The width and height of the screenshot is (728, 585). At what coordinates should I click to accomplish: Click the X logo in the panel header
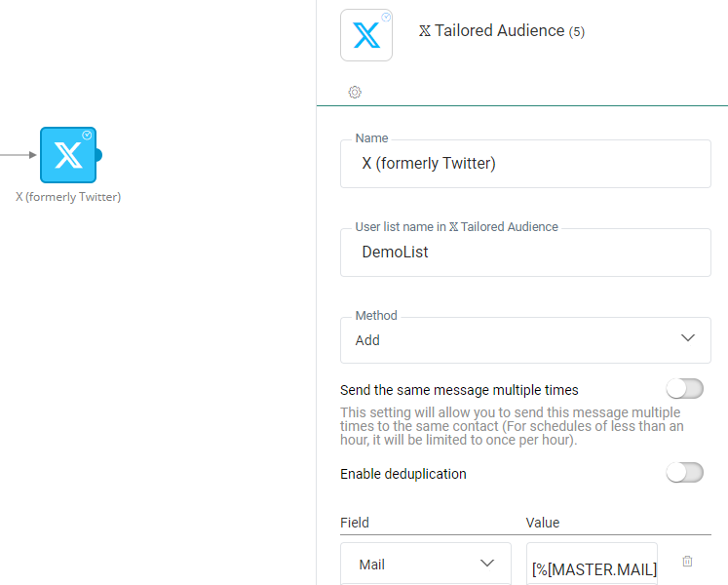[365, 36]
